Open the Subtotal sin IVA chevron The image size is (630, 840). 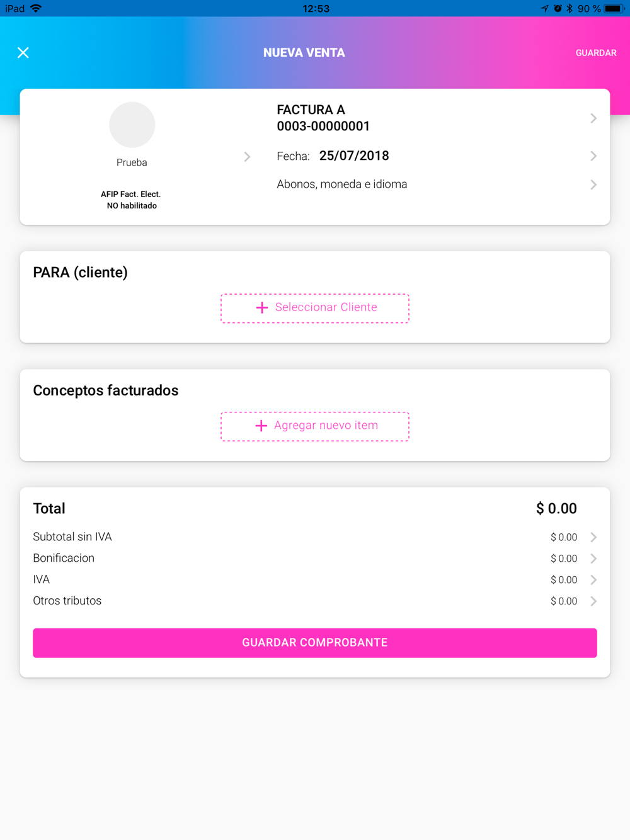point(593,537)
